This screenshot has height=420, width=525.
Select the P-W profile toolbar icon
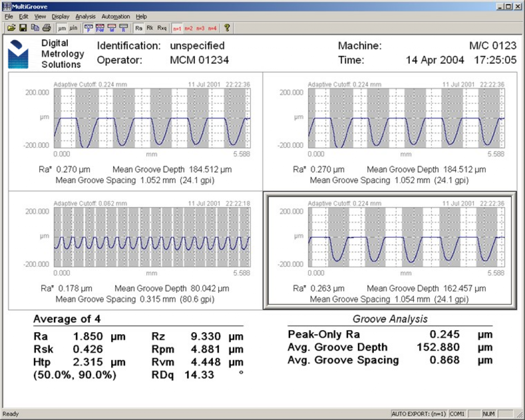[100, 28]
